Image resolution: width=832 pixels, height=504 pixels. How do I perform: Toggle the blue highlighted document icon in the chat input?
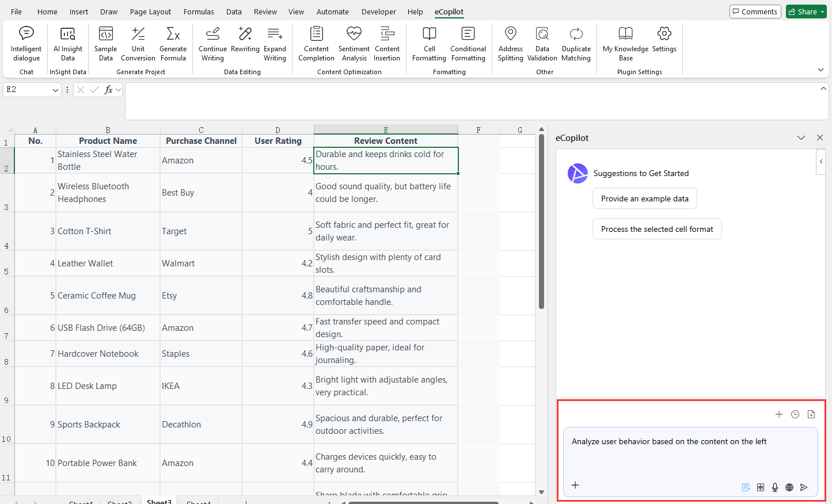(x=746, y=487)
